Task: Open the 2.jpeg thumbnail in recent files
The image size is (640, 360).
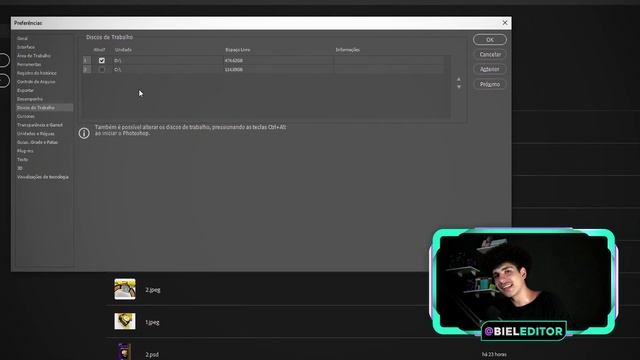Action: [125, 289]
